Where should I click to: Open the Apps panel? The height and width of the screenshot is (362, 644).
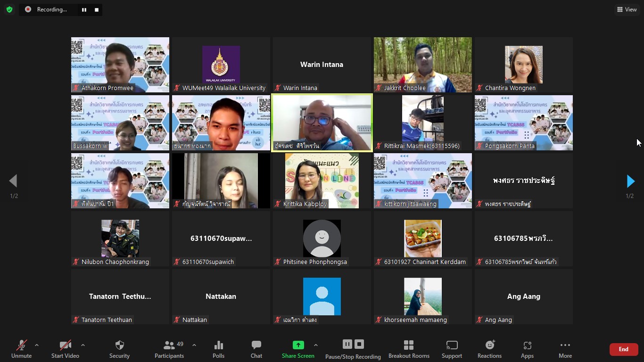(527, 349)
